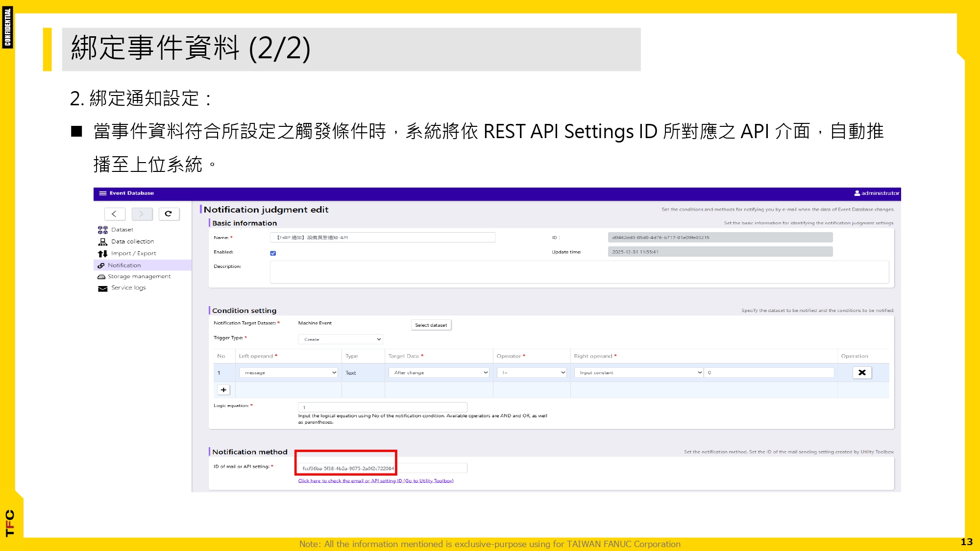Open the Operator != dropdown
The width and height of the screenshot is (980, 551).
coord(531,372)
